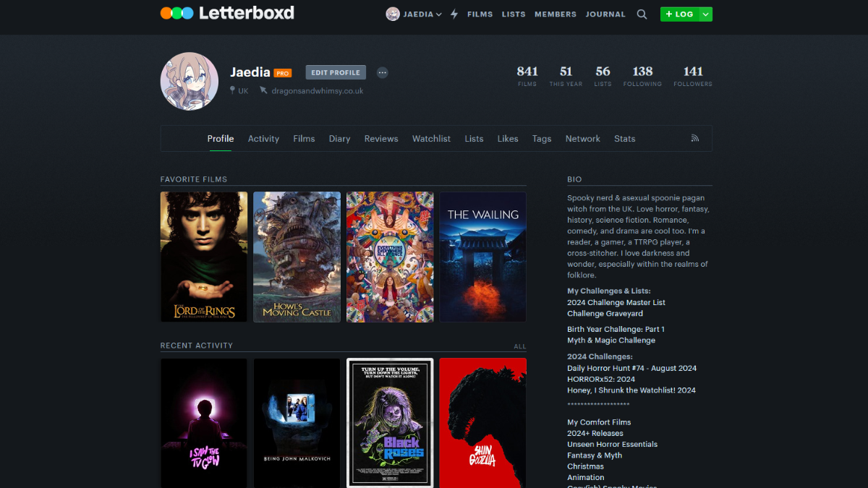Open the Howl's Moving Castle poster
Screen dimensions: 868x488
click(297, 257)
